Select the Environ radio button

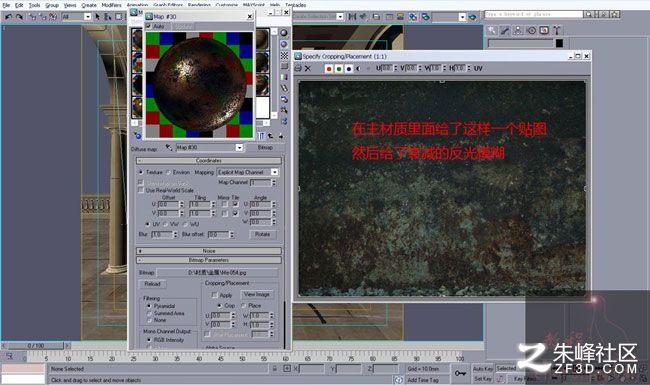click(168, 172)
